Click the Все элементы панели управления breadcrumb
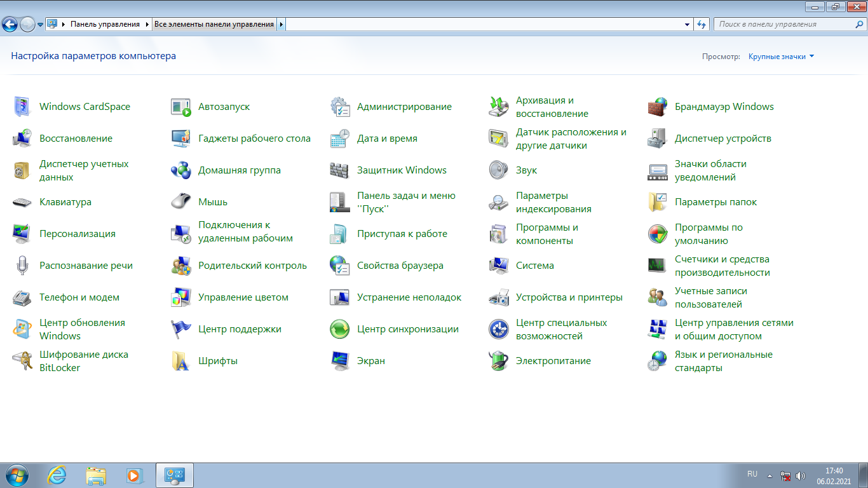This screenshot has width=868, height=488. click(x=214, y=24)
